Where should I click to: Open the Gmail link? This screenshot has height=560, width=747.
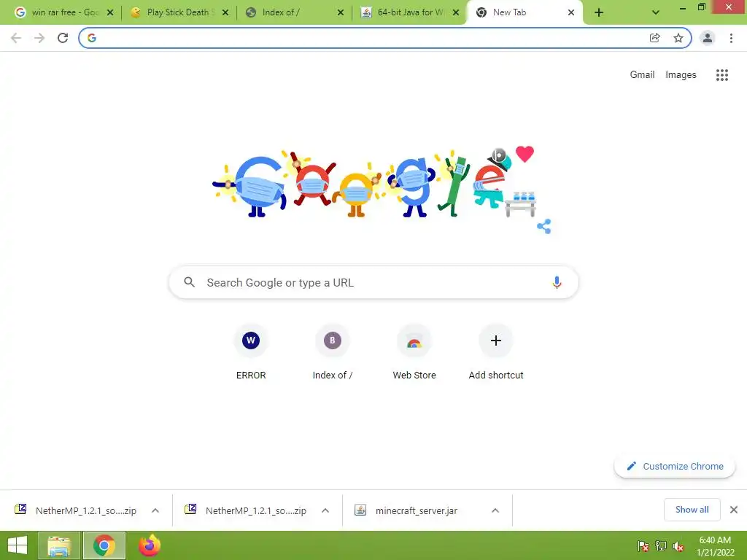click(x=642, y=75)
